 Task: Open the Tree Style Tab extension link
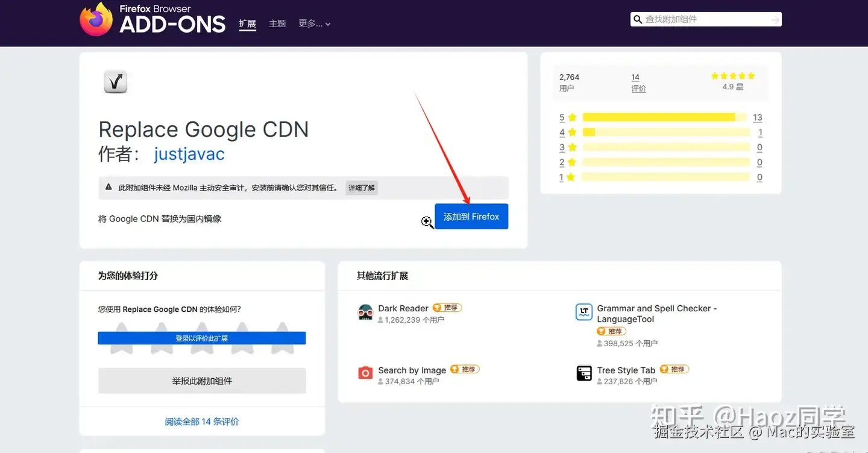[x=626, y=370]
